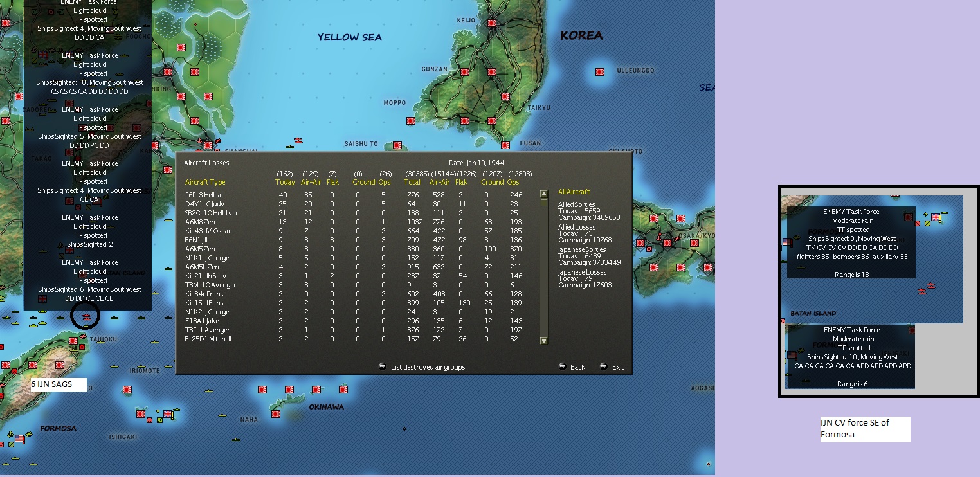
Task: Select the Japanese flag on Ishigaki island
Action: point(140,415)
